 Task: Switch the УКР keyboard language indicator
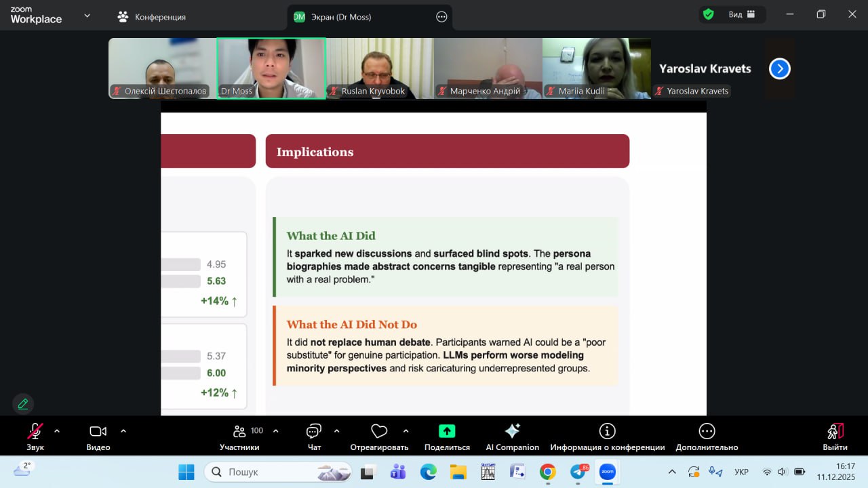pos(742,472)
